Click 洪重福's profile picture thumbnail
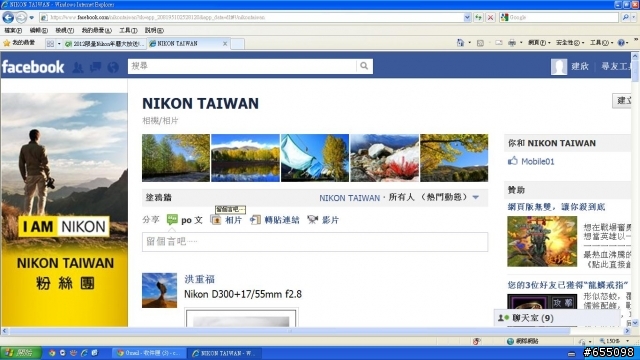 point(160,290)
